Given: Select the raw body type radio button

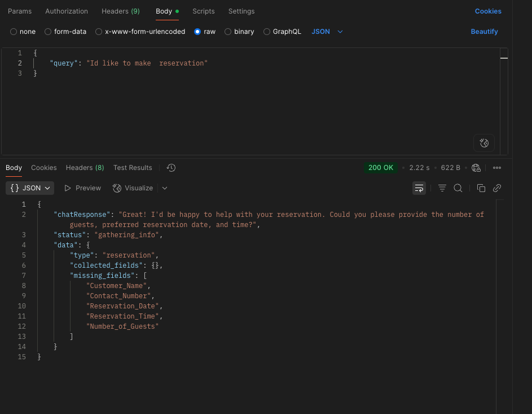Looking at the screenshot, I should click(197, 32).
